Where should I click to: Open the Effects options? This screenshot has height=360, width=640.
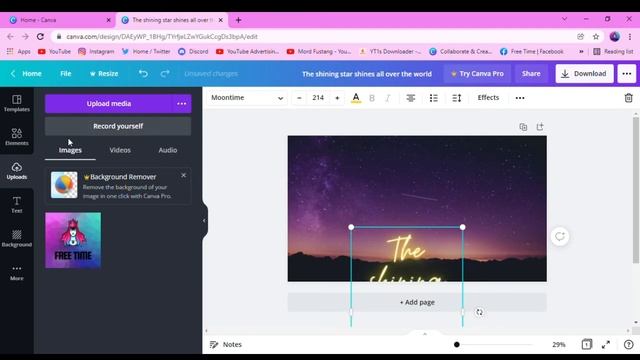(x=488, y=98)
